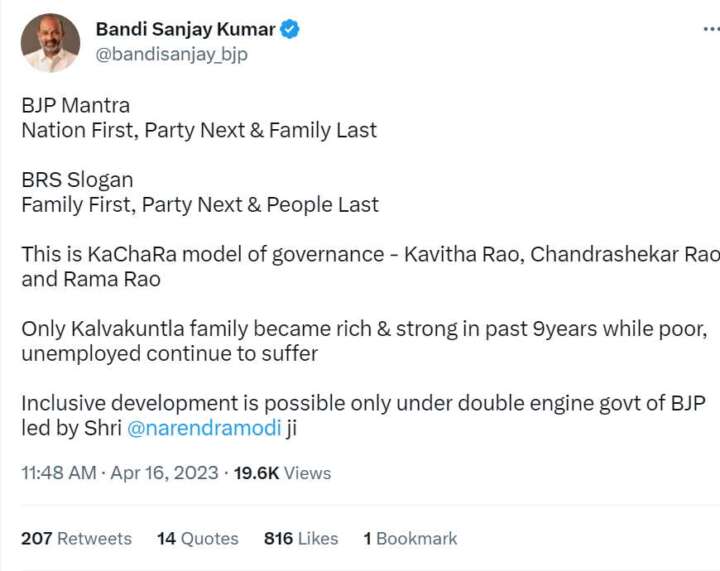
Task: Click 'Nation First, Party Next & Family Last' line
Action: tap(199, 130)
